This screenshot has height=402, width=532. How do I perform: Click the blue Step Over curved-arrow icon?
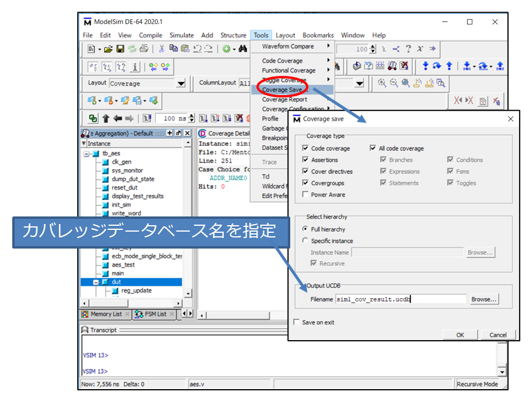[x=437, y=66]
